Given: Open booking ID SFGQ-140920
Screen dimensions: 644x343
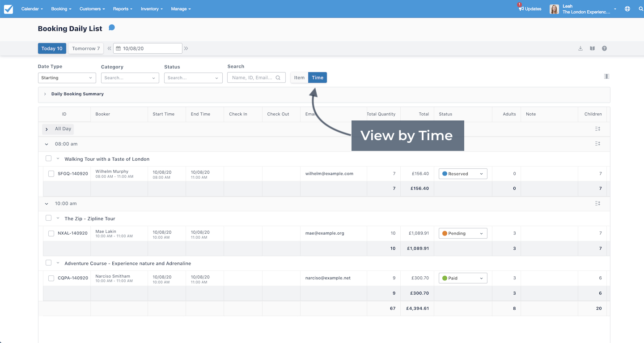Looking at the screenshot, I should 73,174.
